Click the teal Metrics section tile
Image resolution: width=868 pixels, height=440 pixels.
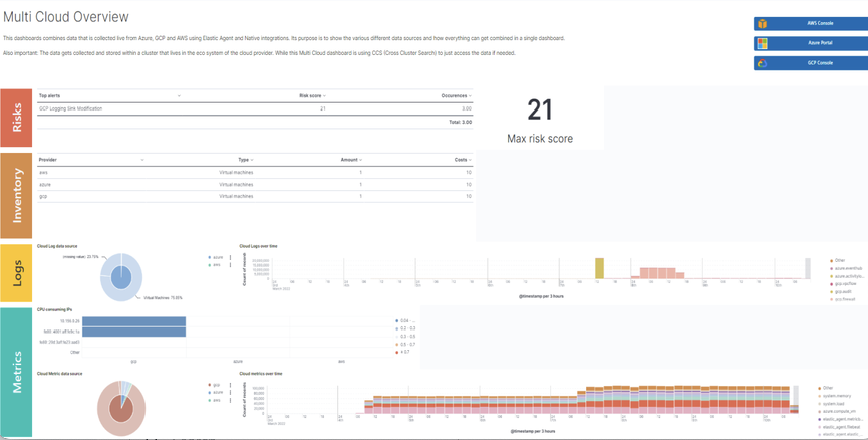(17, 372)
